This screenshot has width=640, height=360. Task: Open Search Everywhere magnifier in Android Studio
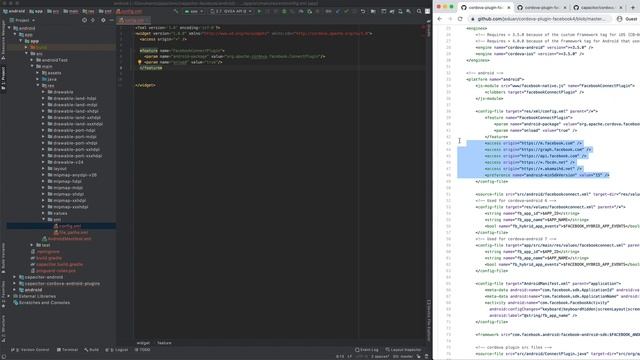pos(419,11)
